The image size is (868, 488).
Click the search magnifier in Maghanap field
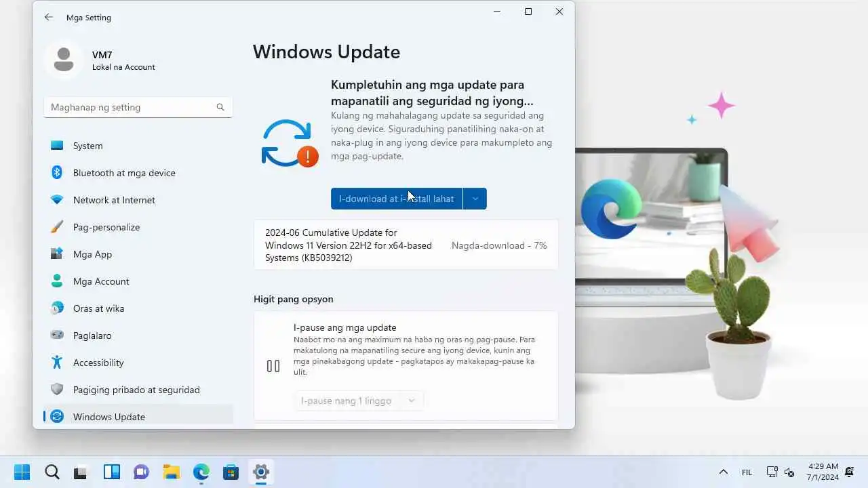pos(220,107)
